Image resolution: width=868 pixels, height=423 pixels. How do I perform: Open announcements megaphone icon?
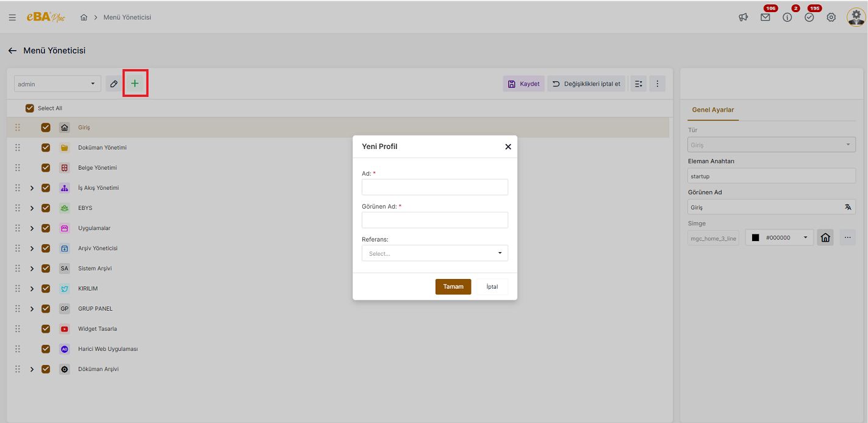coord(743,18)
